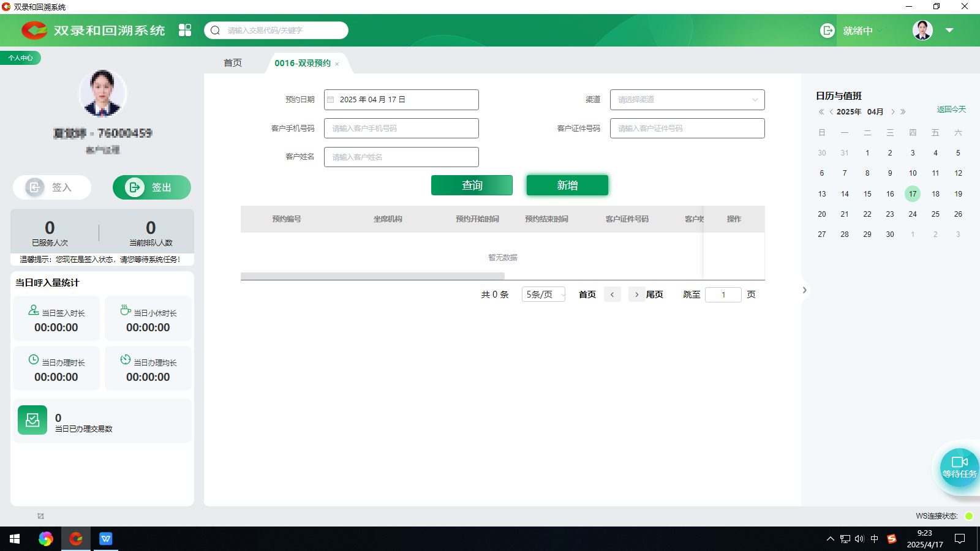Screen dimensions: 980x551
Task: Open the user avatar in top bar
Action: (922, 30)
